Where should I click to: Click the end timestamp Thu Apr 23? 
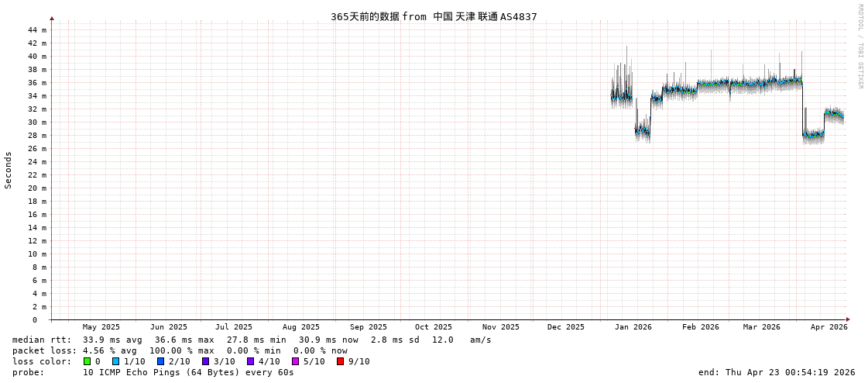pyautogui.click(x=777, y=372)
